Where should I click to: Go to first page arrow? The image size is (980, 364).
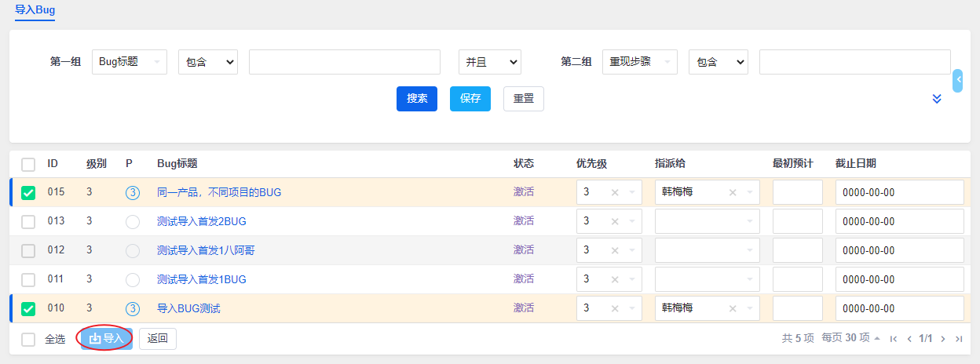coord(893,339)
